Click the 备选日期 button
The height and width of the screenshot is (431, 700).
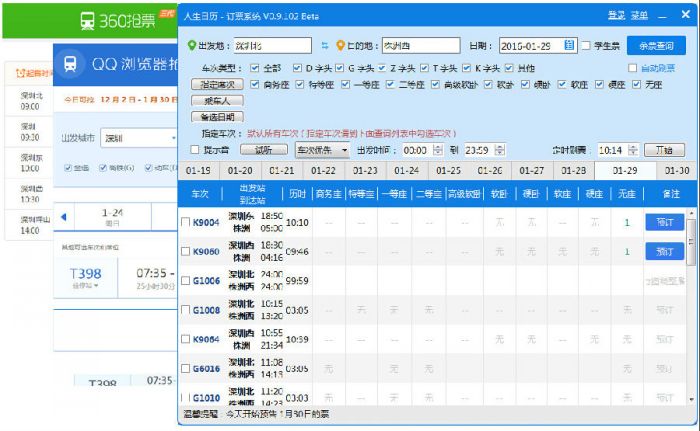[x=217, y=117]
